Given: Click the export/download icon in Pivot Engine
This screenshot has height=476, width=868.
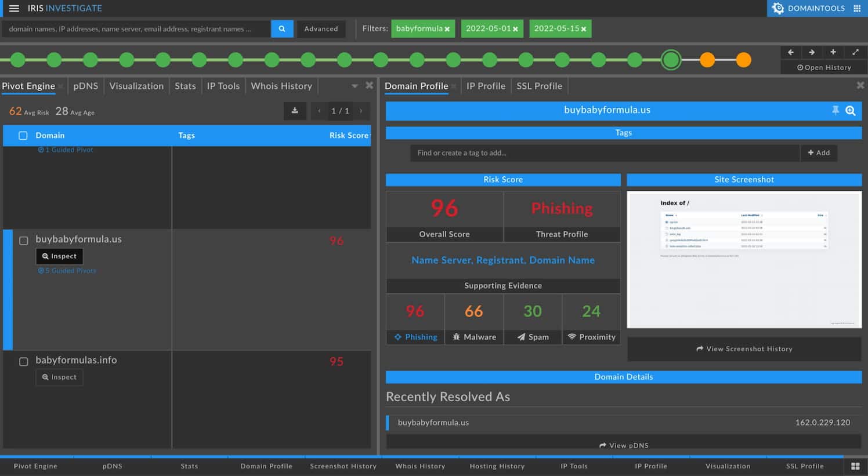Looking at the screenshot, I should 295,111.
